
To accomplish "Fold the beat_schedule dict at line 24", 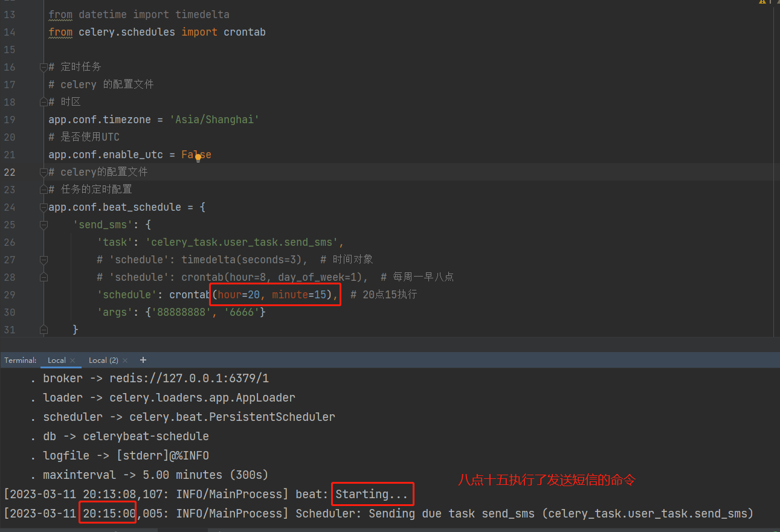I will tap(43, 207).
